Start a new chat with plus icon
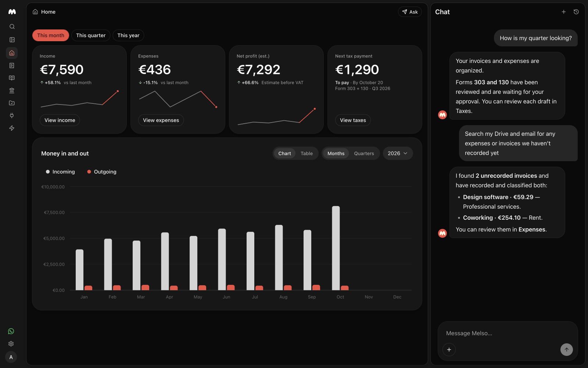588x368 pixels. [x=563, y=12]
